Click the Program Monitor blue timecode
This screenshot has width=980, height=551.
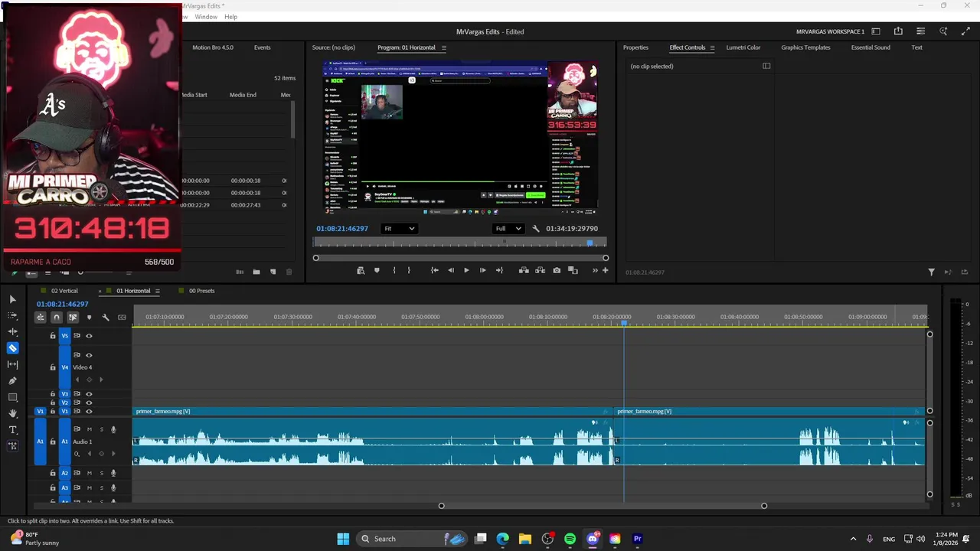click(342, 229)
